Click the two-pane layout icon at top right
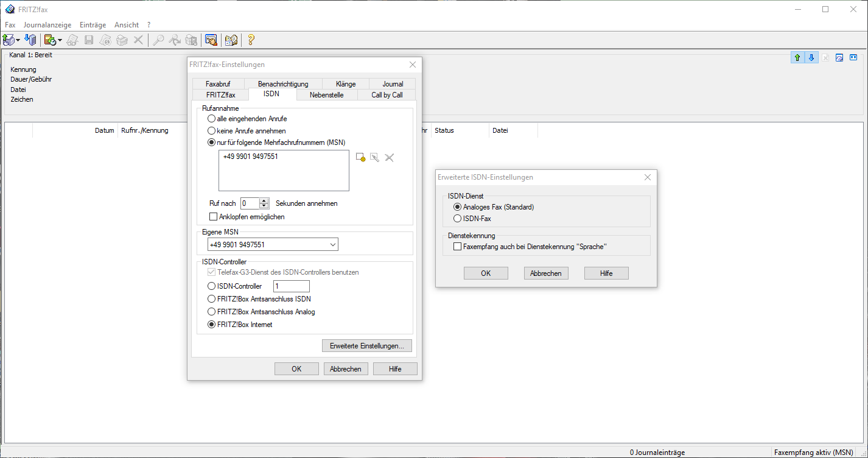Viewport: 868px width, 458px height. pos(853,58)
